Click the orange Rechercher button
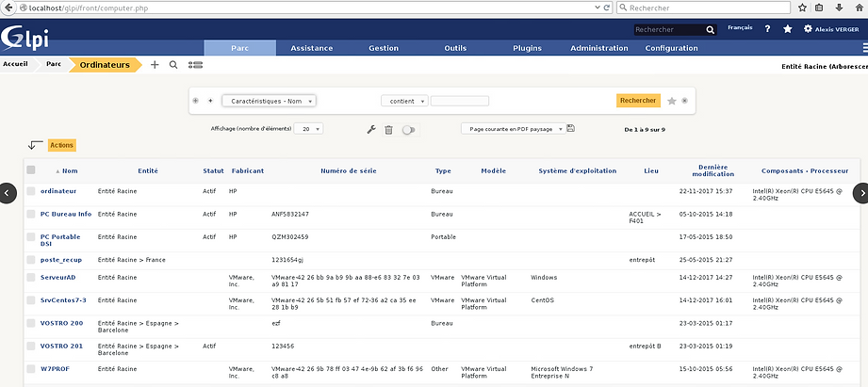The height and width of the screenshot is (387, 868). click(638, 101)
